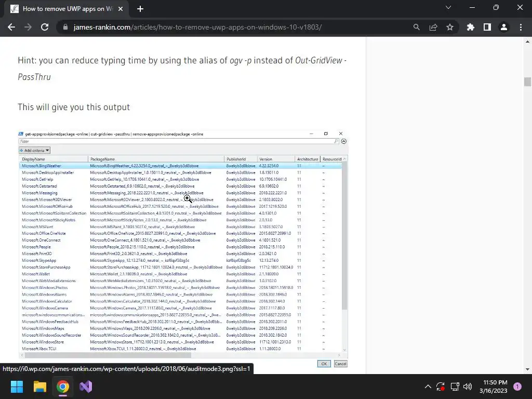Click the browser forward arrow
This screenshot has height=399, width=532.
(x=28, y=27)
